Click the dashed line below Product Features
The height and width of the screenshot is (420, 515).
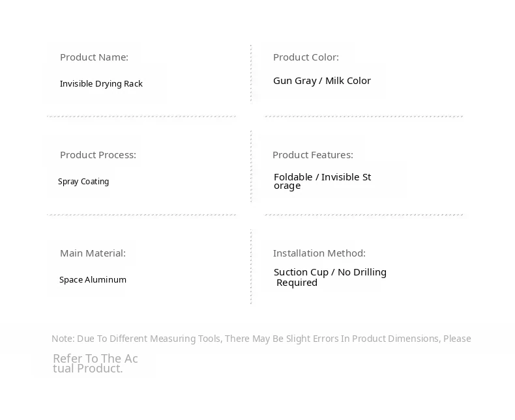[364, 214]
